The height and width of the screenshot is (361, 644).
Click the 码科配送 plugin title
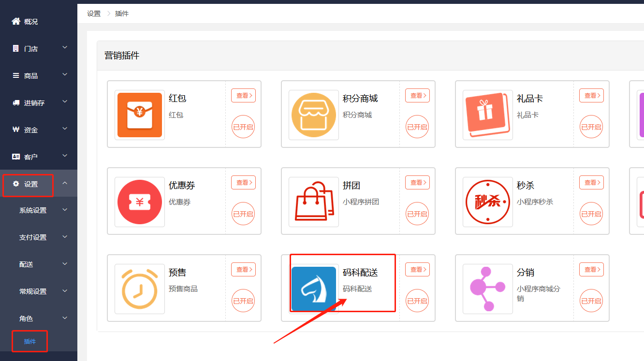coord(360,273)
